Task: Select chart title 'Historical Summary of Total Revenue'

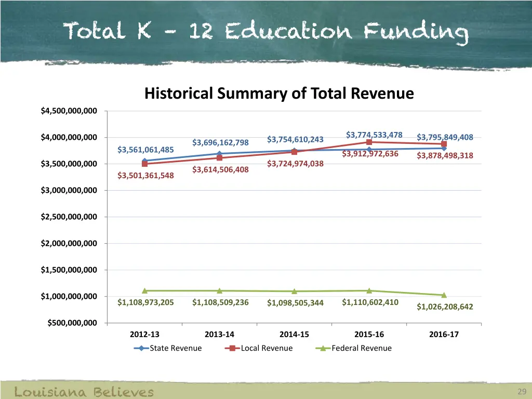Action: 279,94
